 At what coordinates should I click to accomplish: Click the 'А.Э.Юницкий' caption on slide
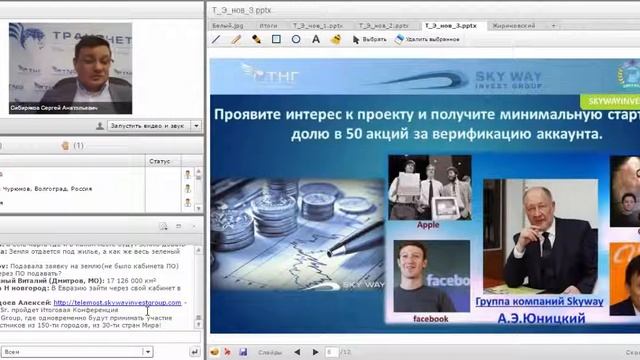pos(541,318)
